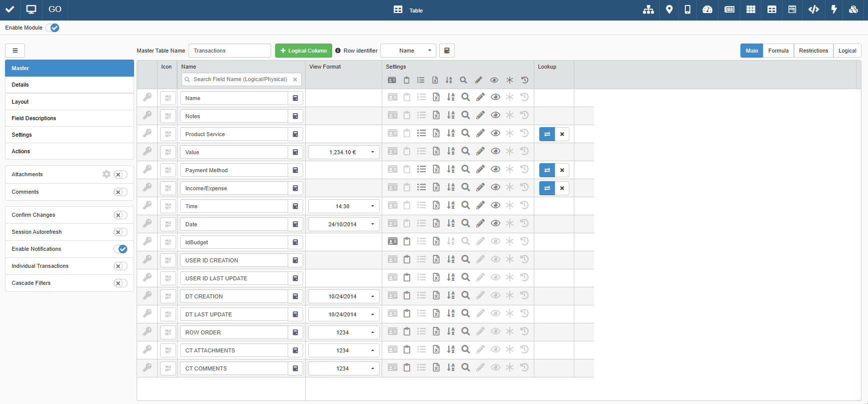The image size is (868, 404).
Task: Click calculator icon beside Product Service field
Action: (x=296, y=134)
